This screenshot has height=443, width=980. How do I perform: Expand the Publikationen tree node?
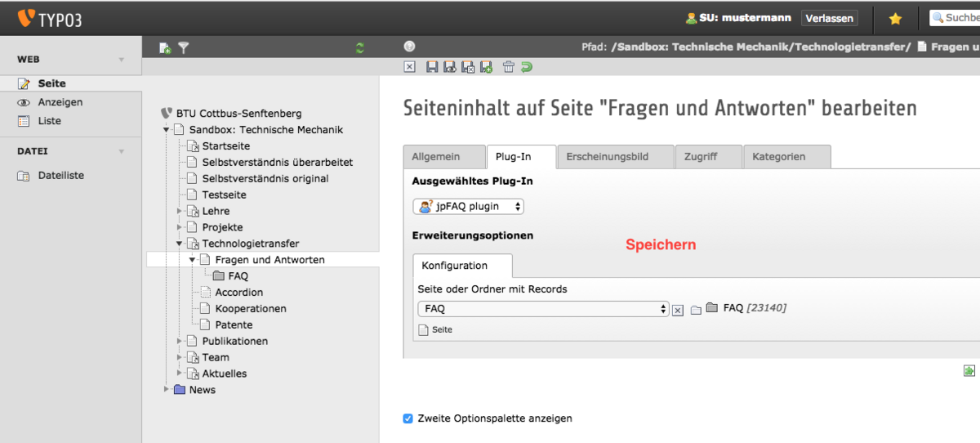tap(180, 341)
